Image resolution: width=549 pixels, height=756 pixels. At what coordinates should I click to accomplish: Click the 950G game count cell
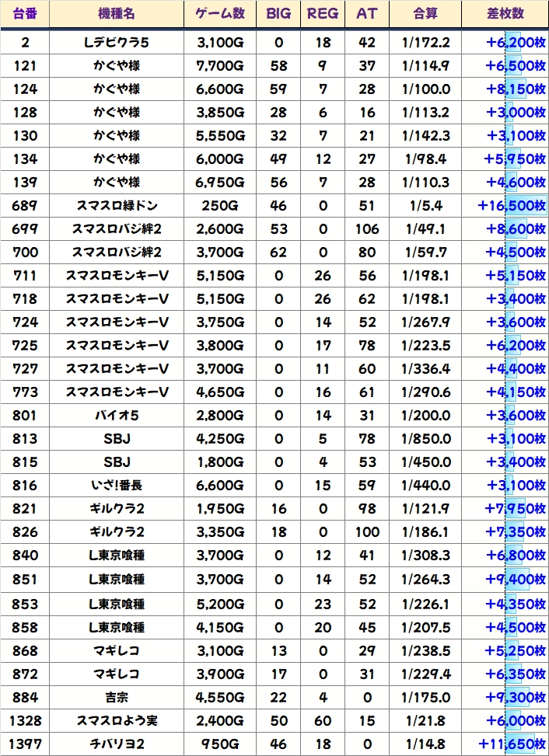(x=220, y=744)
